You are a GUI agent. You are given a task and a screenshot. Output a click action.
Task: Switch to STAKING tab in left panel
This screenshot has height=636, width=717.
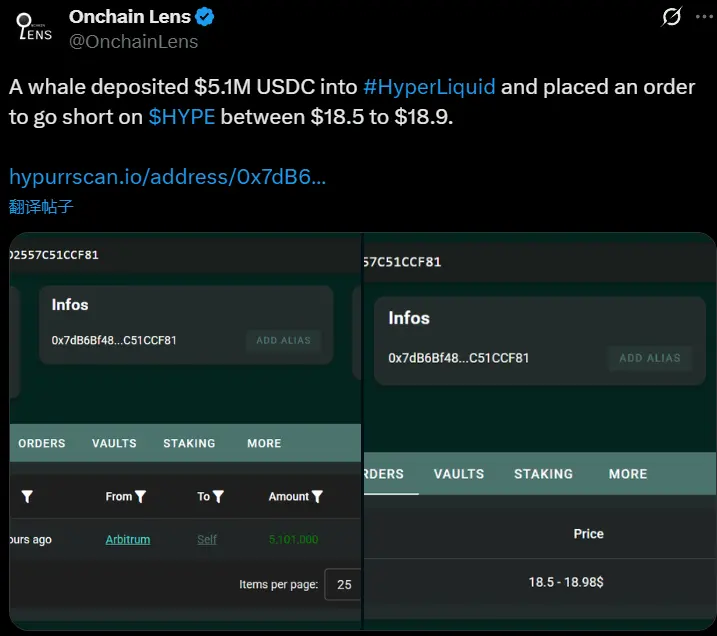(x=189, y=443)
